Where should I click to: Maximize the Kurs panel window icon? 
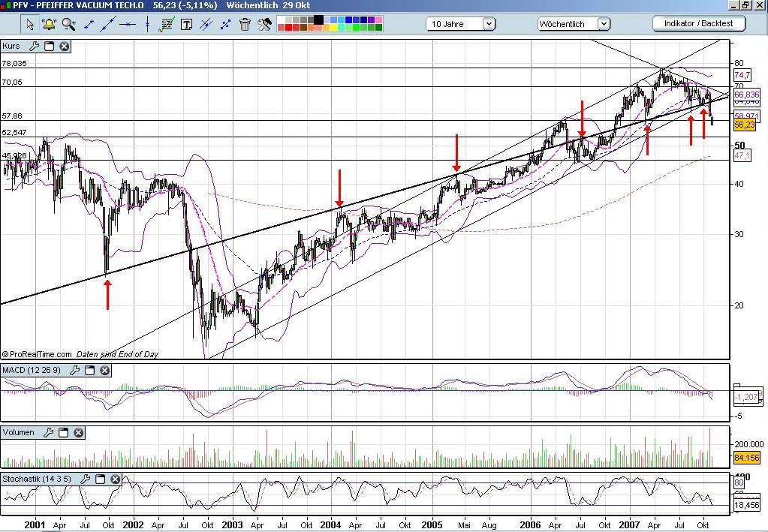[x=49, y=46]
